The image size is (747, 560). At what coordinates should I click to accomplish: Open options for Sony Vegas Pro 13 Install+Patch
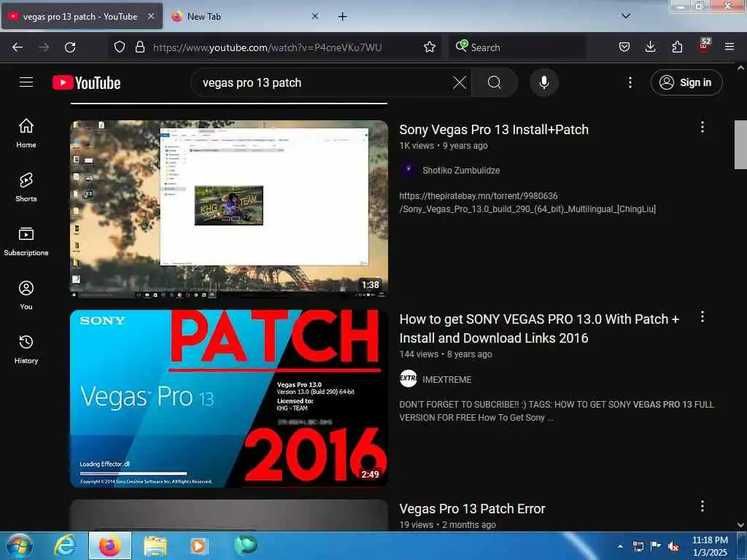tap(703, 127)
